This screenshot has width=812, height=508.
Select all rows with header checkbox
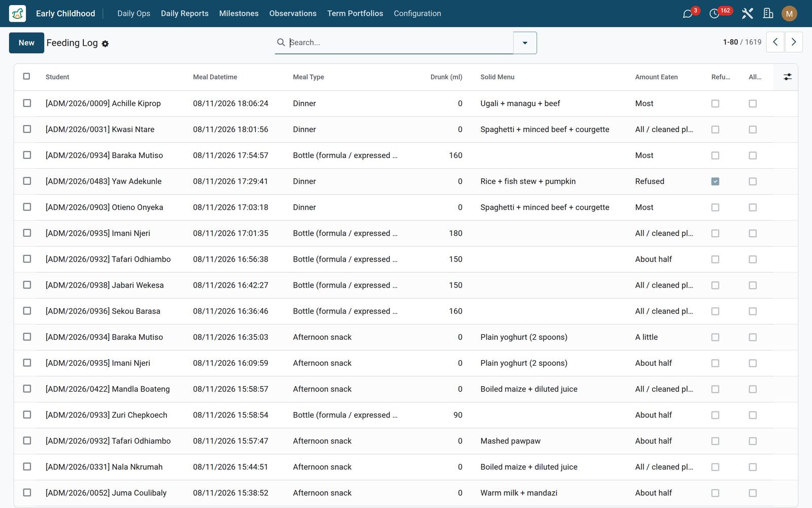coord(26,76)
